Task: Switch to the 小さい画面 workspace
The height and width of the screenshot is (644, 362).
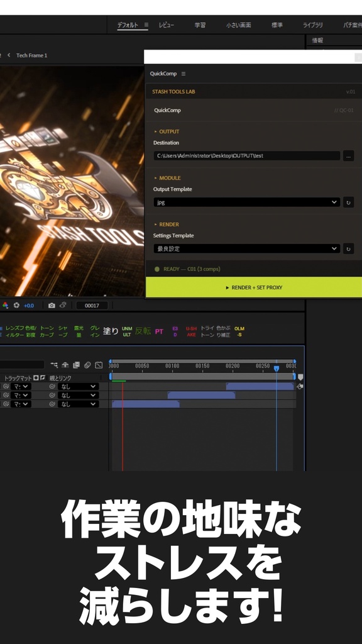Action: tap(238, 25)
